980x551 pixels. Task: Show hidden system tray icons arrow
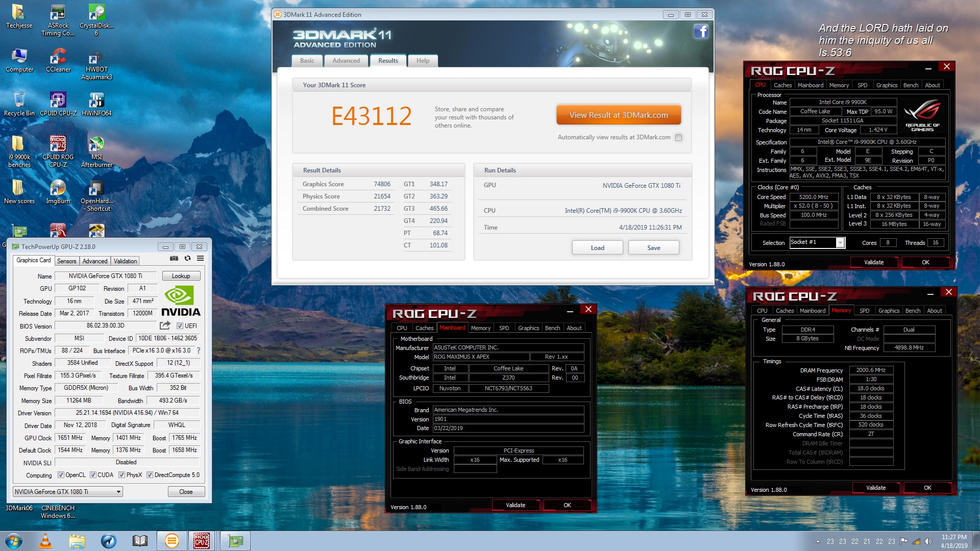tap(818, 541)
